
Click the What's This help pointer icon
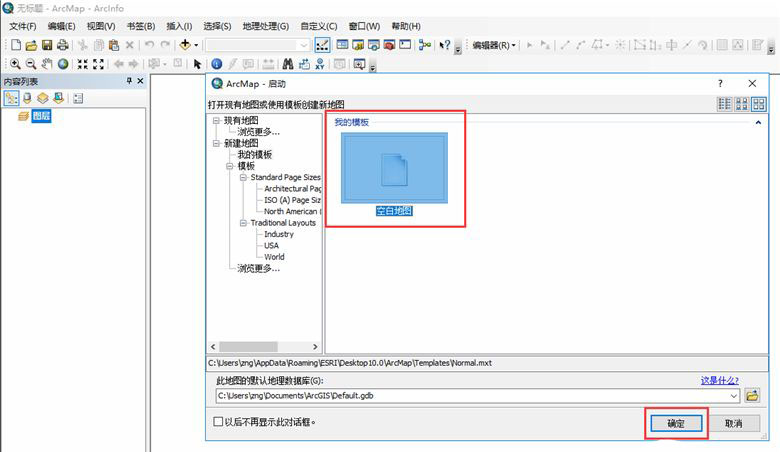tap(445, 45)
